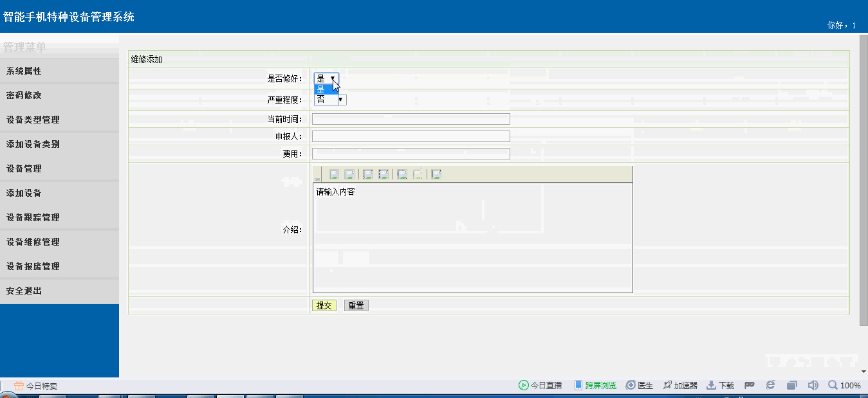The image size is (868, 398).
Task: Click the 重置 reset button
Action: click(x=356, y=305)
